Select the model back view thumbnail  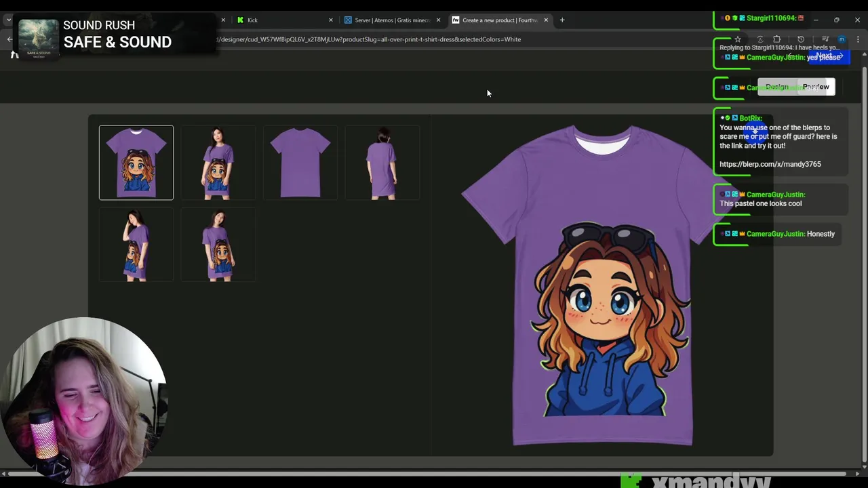[x=382, y=163]
